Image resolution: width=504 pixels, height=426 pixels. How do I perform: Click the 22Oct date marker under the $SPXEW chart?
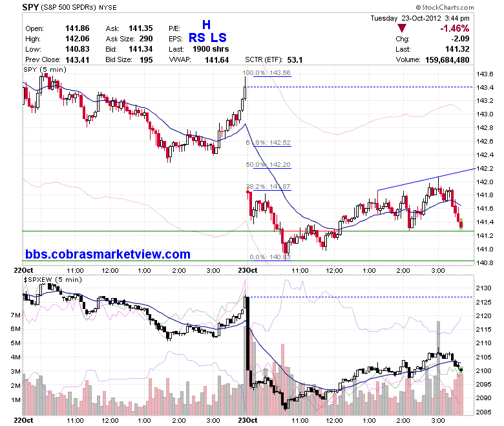[23, 420]
